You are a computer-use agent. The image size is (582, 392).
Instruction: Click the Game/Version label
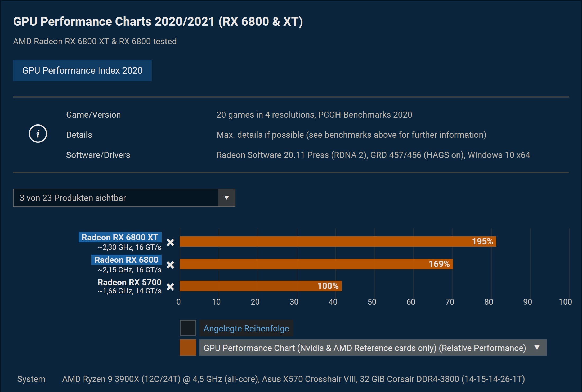click(93, 115)
